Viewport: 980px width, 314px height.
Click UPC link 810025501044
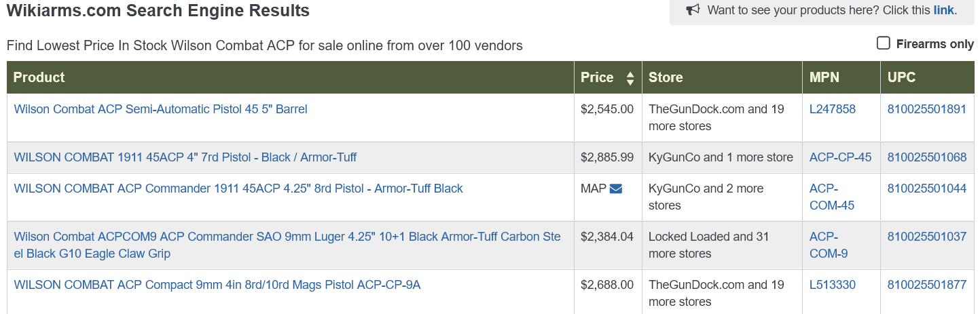[x=926, y=189]
